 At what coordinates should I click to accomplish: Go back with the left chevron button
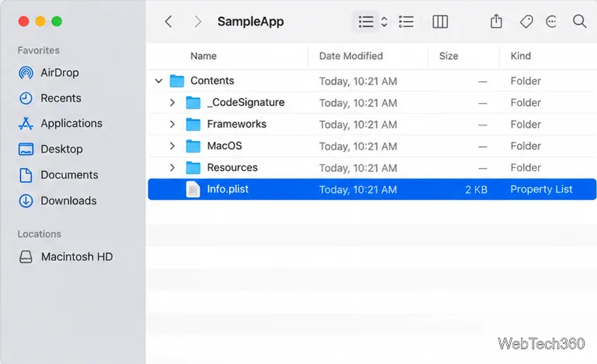pos(169,22)
